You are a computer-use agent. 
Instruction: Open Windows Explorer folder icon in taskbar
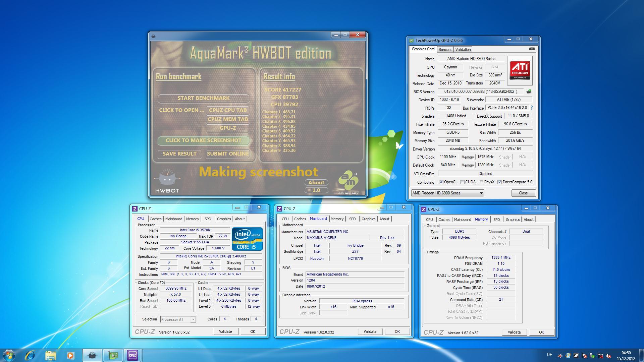click(50, 355)
